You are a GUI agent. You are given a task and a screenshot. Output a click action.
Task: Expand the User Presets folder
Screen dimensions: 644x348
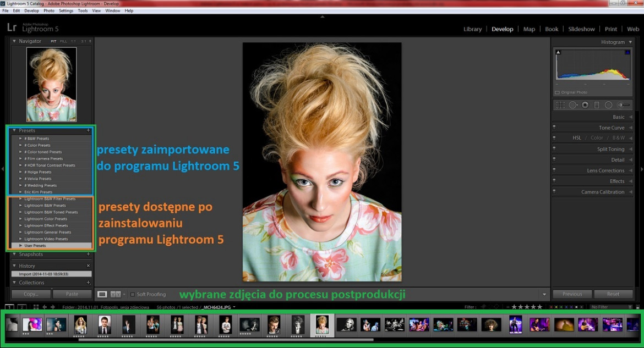click(x=20, y=245)
